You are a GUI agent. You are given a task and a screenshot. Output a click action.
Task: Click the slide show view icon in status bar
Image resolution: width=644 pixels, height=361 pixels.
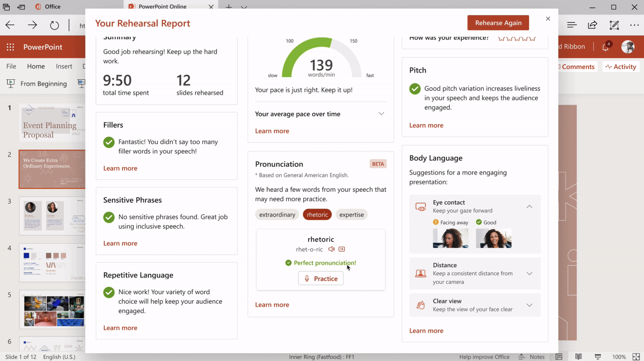(598, 357)
